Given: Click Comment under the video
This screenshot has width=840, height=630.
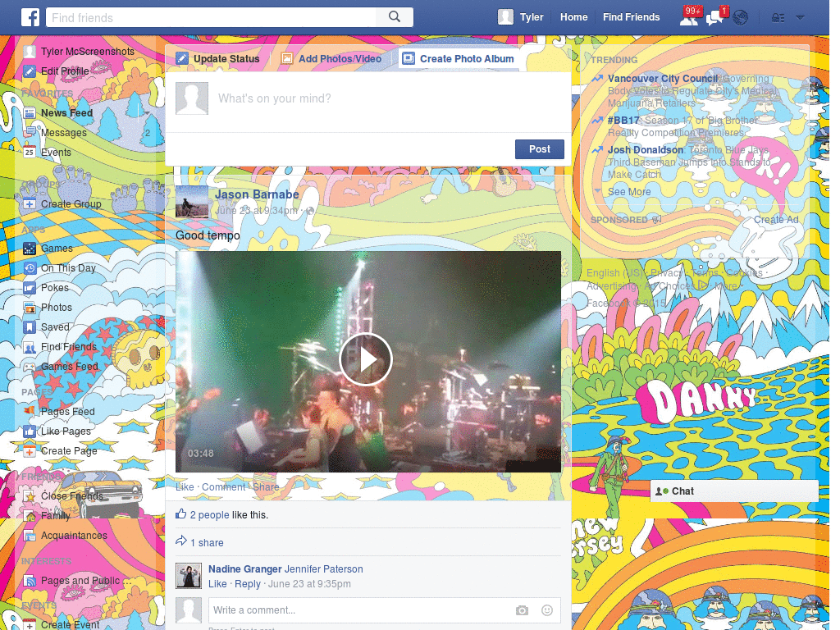Looking at the screenshot, I should [x=223, y=487].
